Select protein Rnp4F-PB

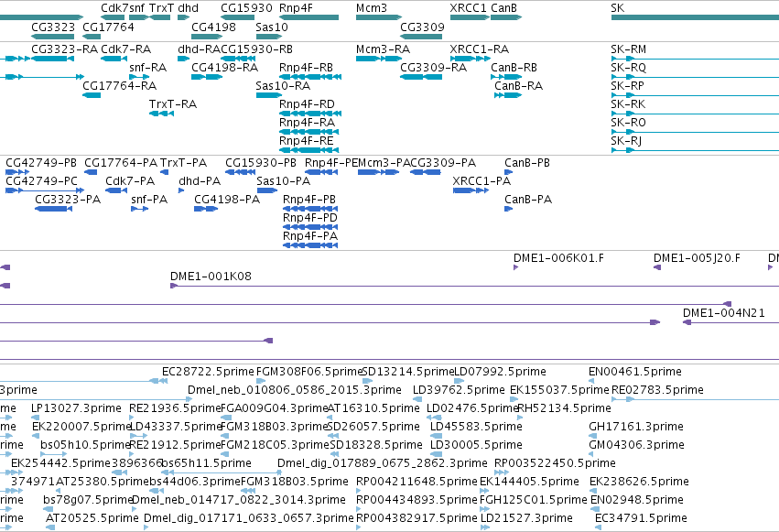[310, 209]
